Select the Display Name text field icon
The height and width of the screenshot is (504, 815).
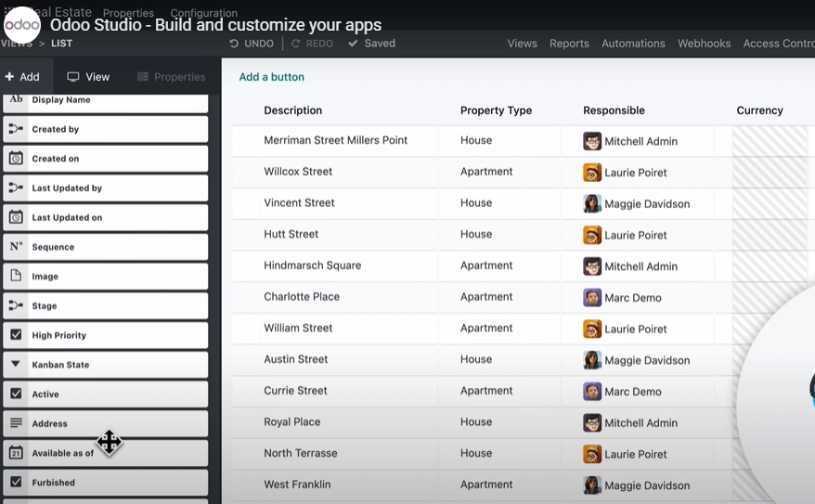[16, 99]
